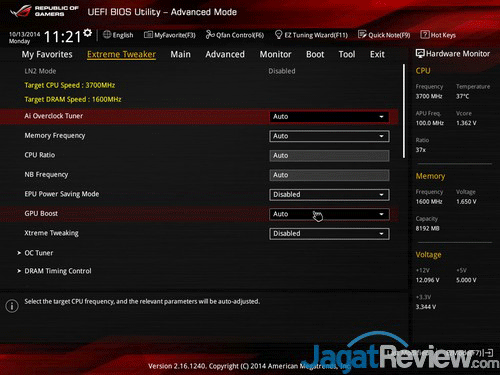This screenshot has width=500, height=375.
Task: Click the 12.096 V reading
Action: click(427, 280)
